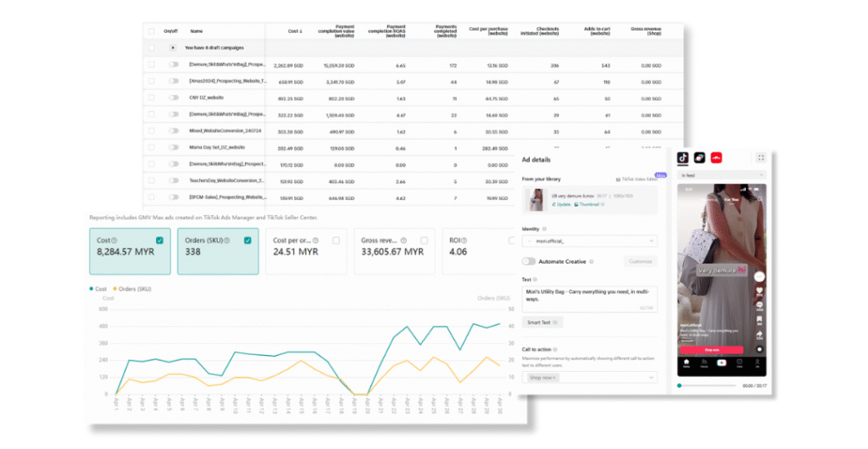868x449 pixels.
Task: Click the help icon next to Cost metric
Action: (114, 241)
